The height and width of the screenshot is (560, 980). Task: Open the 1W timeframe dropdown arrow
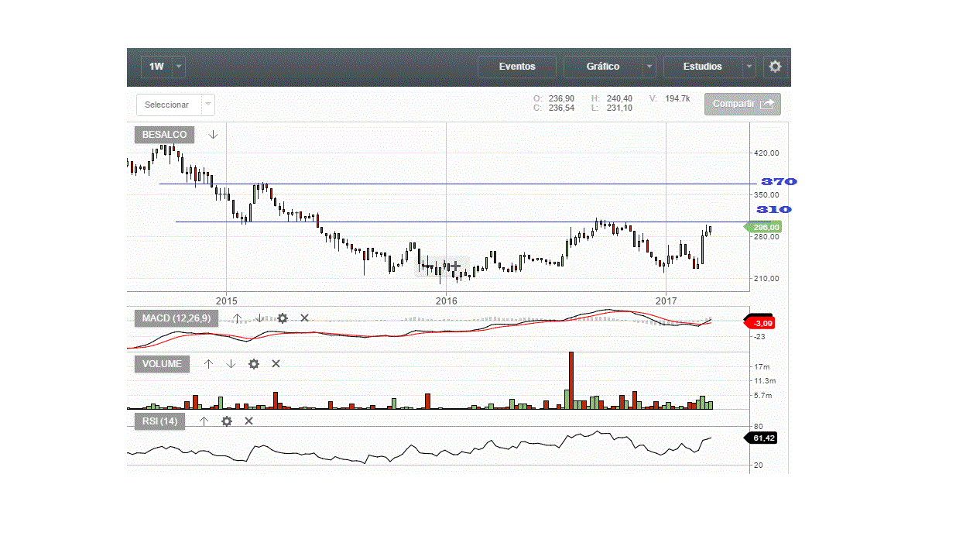179,67
